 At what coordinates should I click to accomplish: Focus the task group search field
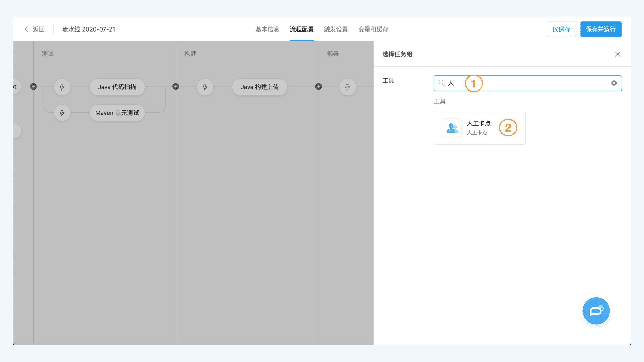click(x=537, y=83)
